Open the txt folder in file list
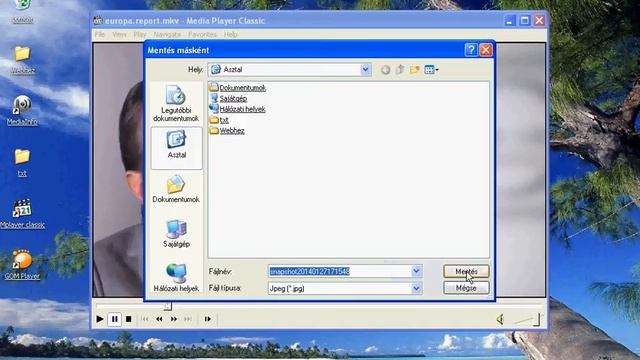The image size is (640, 360). [219, 120]
